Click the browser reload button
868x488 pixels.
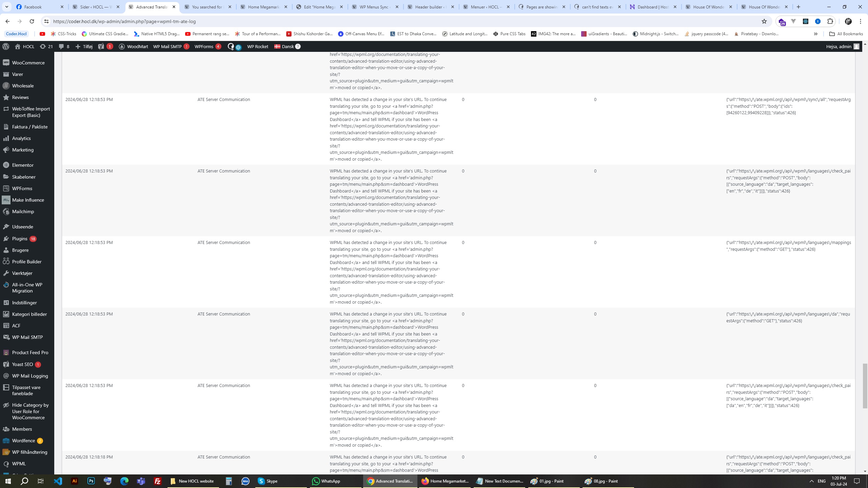[32, 21]
